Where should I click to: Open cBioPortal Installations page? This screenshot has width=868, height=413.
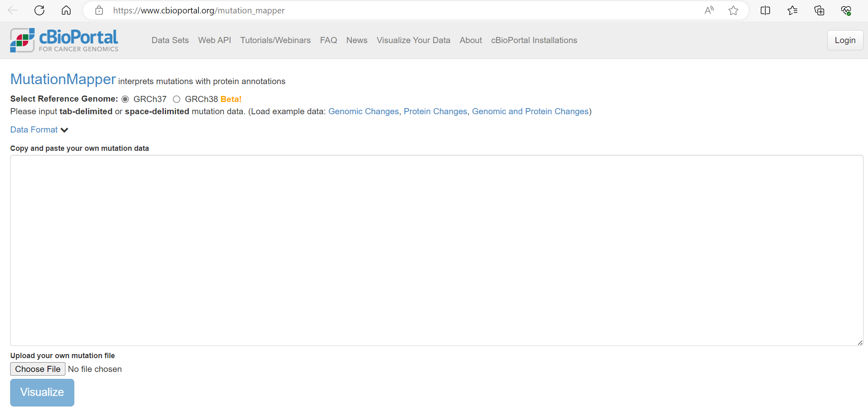pyautogui.click(x=534, y=40)
